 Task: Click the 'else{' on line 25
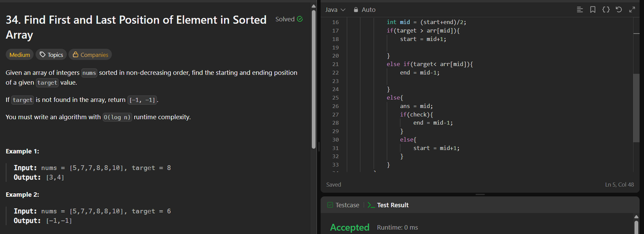pyautogui.click(x=395, y=98)
